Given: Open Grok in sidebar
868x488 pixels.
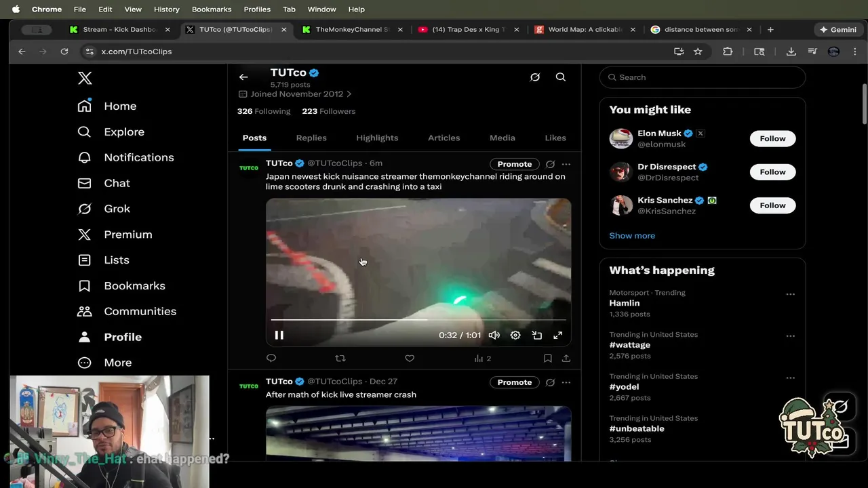Looking at the screenshot, I should [104, 209].
